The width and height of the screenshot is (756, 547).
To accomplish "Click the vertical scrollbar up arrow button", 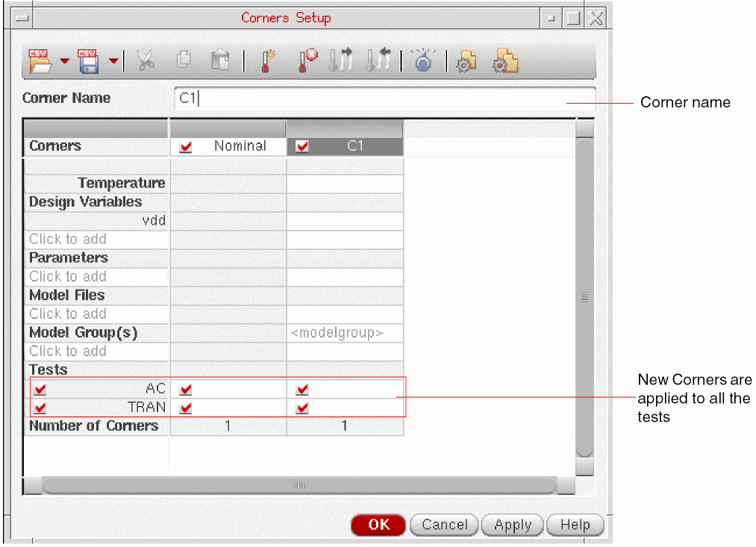I will [x=584, y=128].
